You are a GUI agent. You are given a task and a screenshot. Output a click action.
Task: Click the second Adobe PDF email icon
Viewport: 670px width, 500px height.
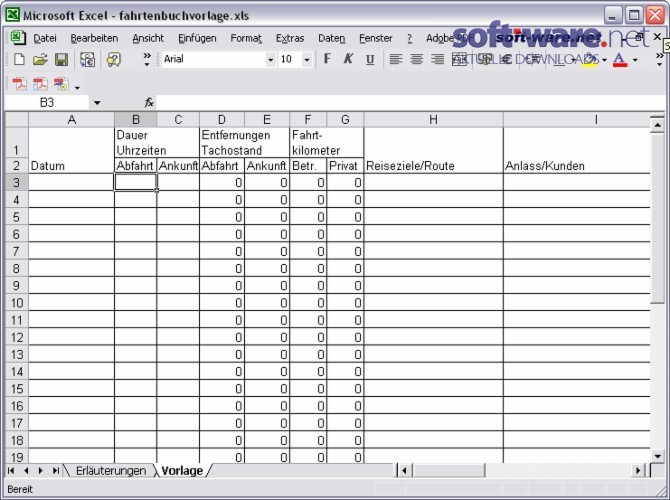click(x=41, y=84)
